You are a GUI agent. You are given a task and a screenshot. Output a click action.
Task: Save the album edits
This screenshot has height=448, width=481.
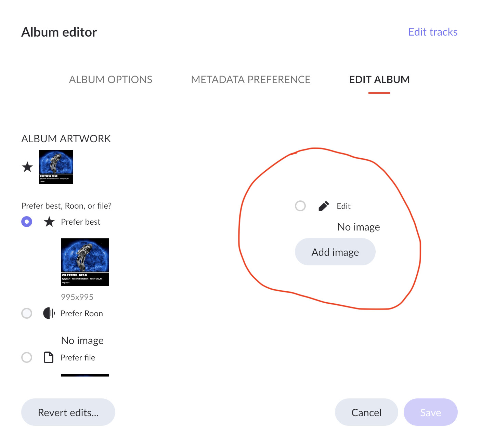pyautogui.click(x=430, y=412)
